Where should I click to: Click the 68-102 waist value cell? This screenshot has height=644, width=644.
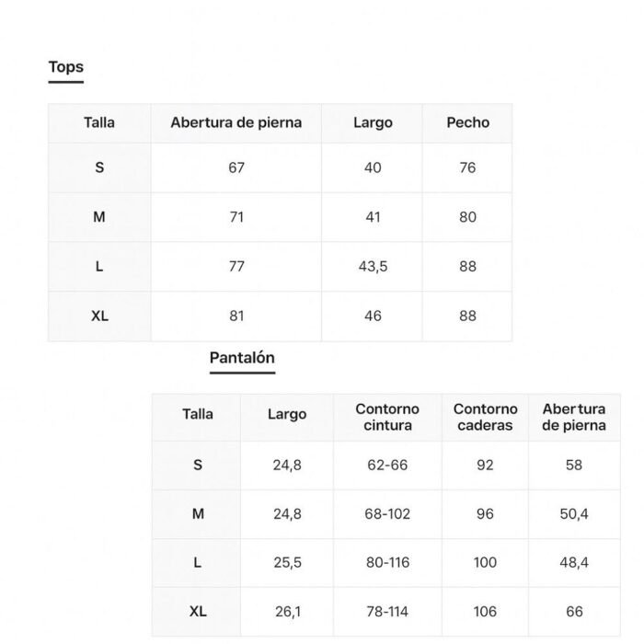point(387,514)
